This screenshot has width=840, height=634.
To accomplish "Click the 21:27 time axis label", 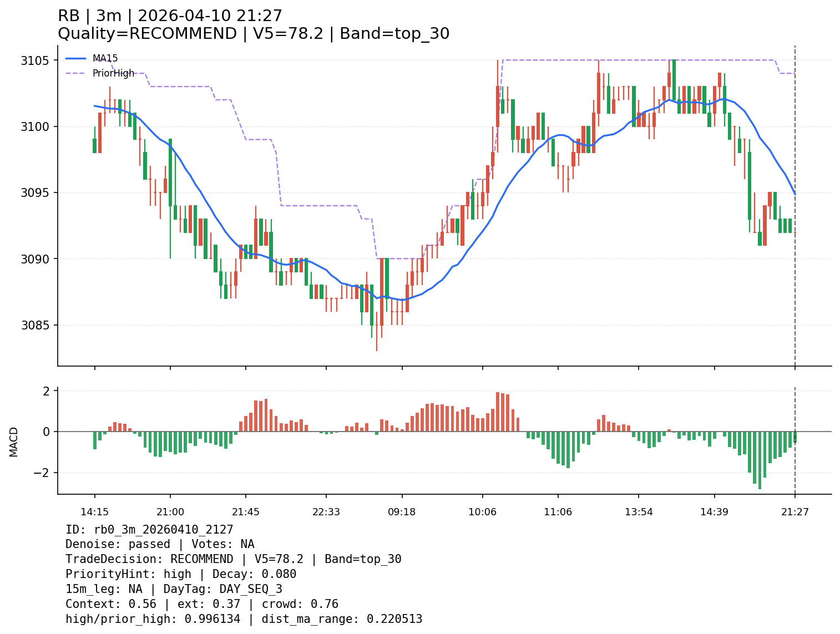I will [795, 512].
